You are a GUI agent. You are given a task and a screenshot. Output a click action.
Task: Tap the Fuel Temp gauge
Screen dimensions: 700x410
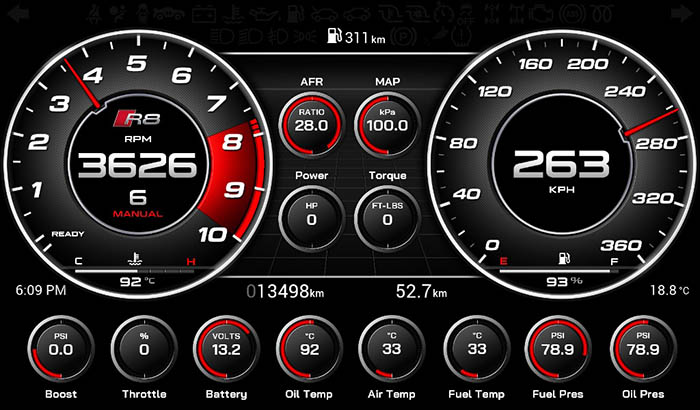(477, 348)
